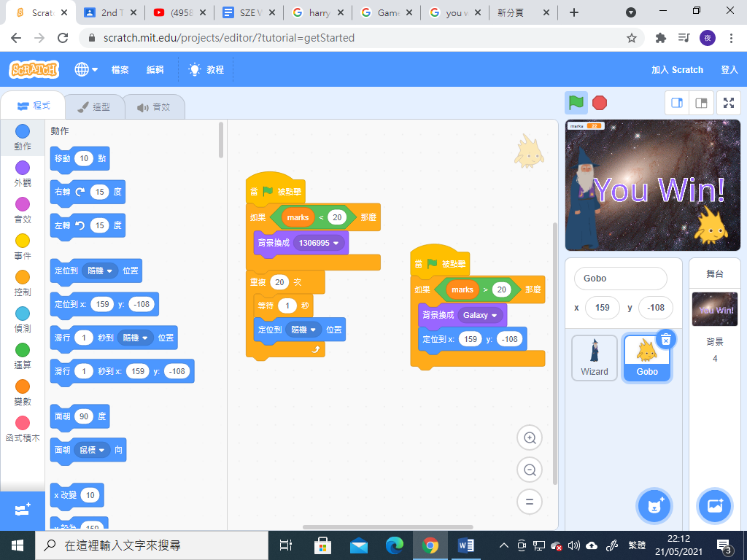747x560 pixels.
Task: Zoom out of the code workspace
Action: click(530, 470)
